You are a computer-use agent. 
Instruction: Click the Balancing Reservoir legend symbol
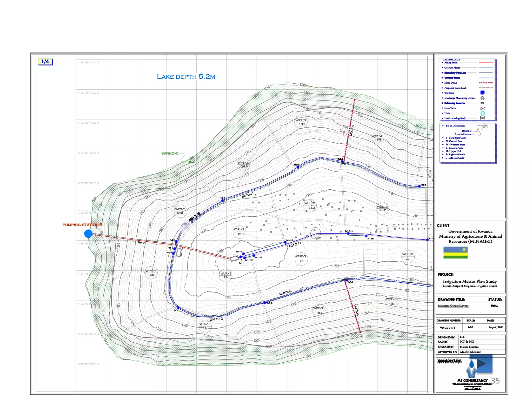tap(482, 103)
